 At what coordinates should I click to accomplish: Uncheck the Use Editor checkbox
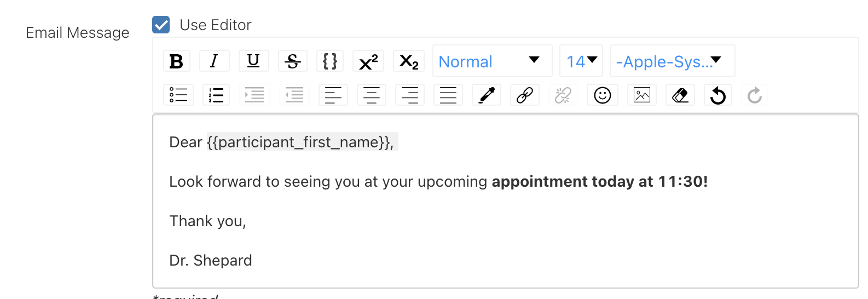pyautogui.click(x=161, y=25)
